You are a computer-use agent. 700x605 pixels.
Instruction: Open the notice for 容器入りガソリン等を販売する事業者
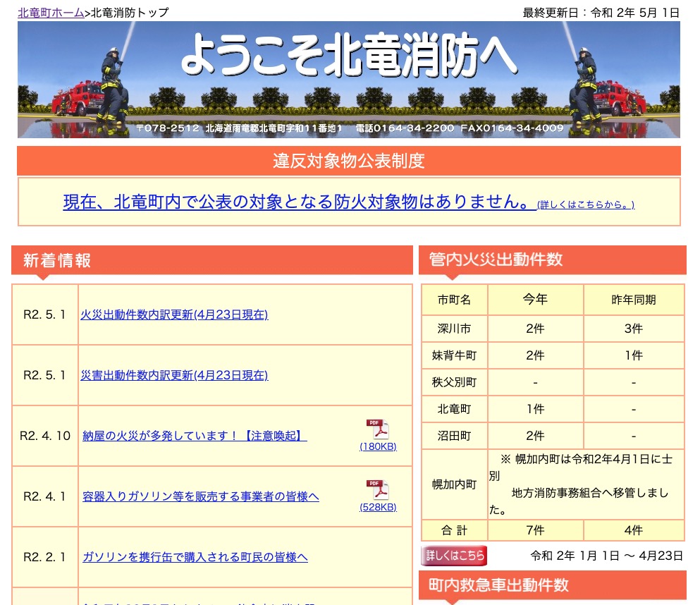(x=200, y=496)
